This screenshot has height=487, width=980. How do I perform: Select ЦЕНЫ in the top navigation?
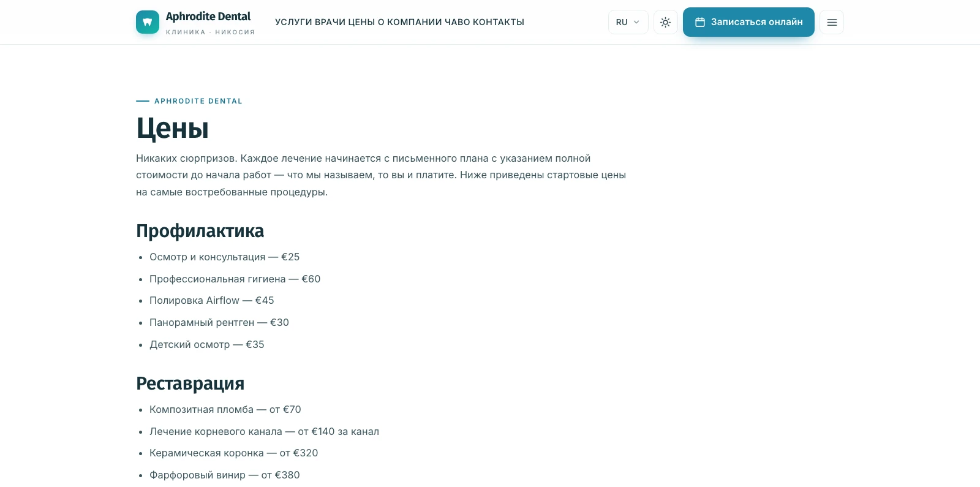point(361,22)
